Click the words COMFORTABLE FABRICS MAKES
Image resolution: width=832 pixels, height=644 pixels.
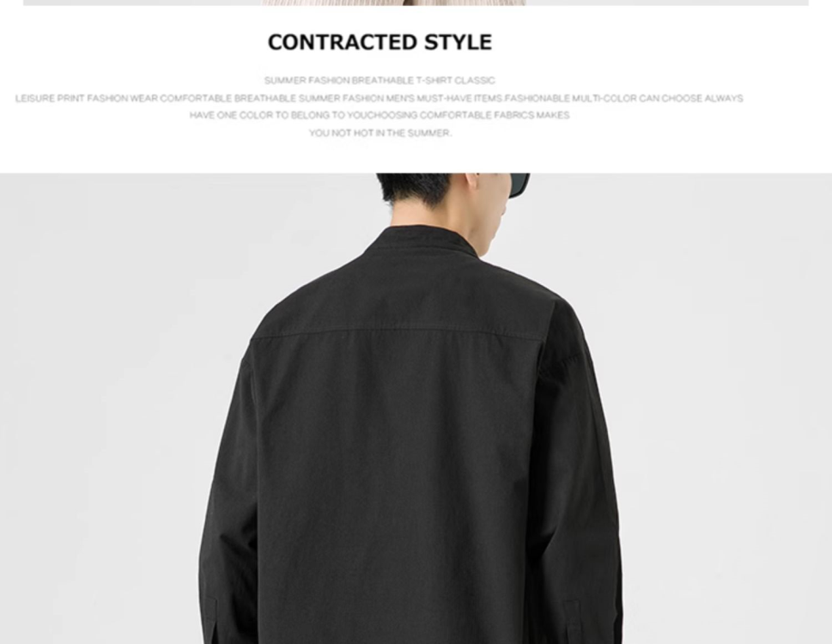(495, 115)
